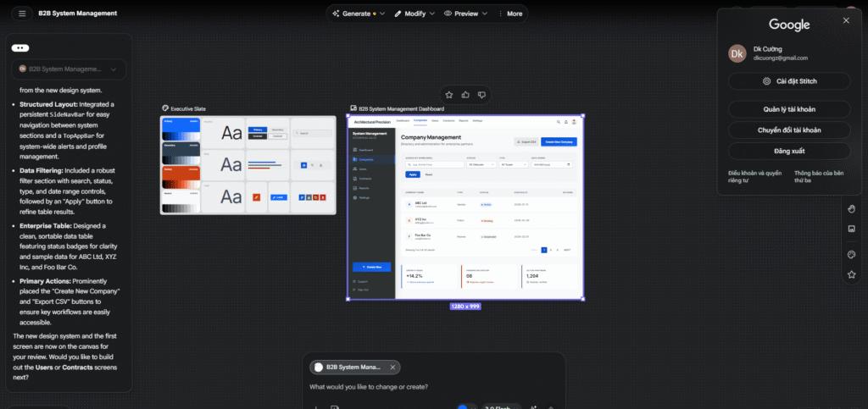
Task: Close the Google account panel
Action: coord(845,20)
